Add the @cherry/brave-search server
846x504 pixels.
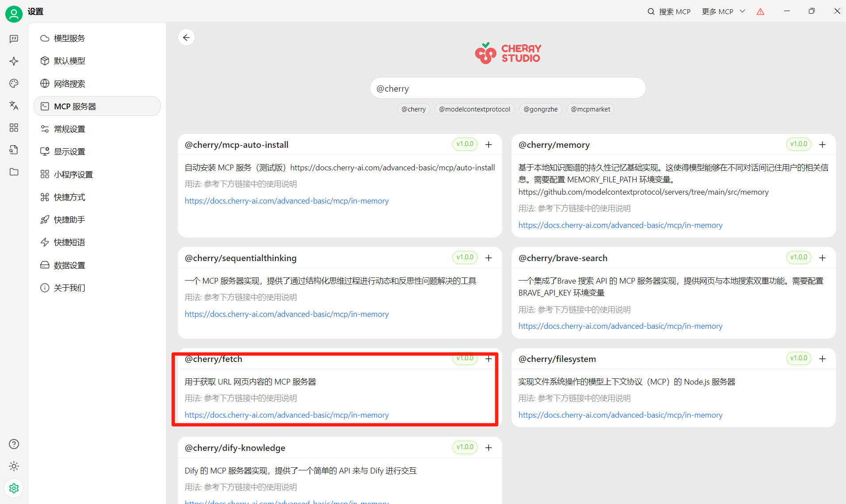click(x=823, y=258)
